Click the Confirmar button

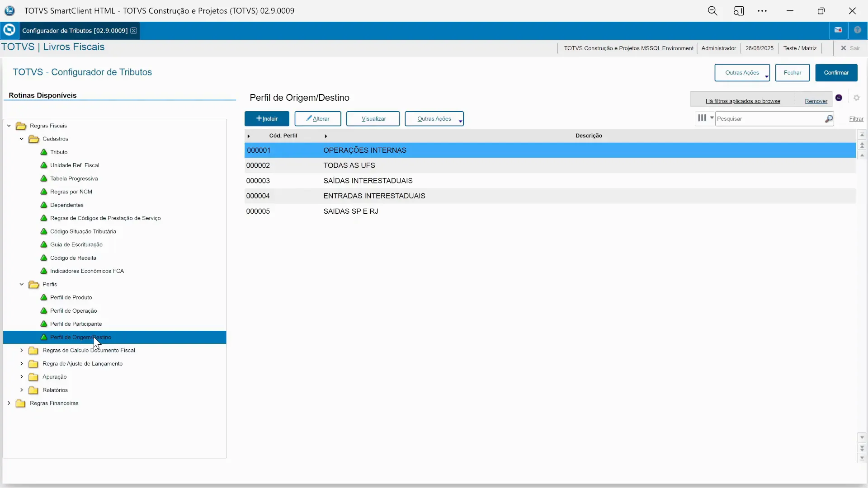pyautogui.click(x=836, y=73)
